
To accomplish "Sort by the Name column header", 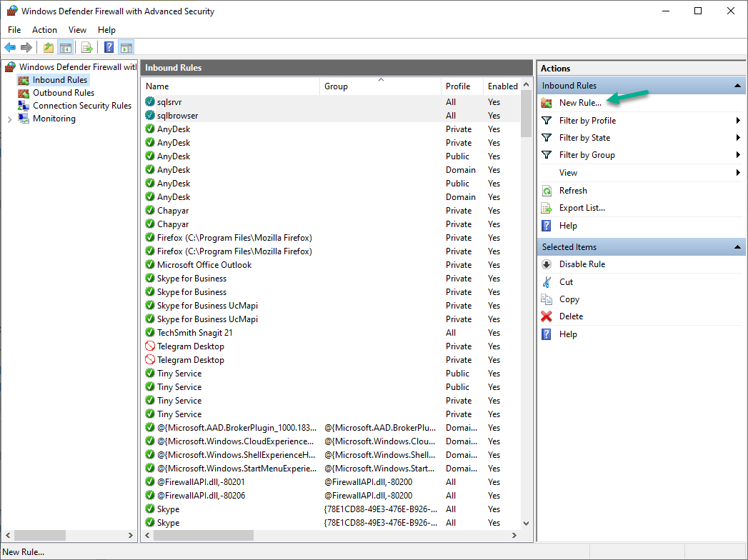I will 231,86.
